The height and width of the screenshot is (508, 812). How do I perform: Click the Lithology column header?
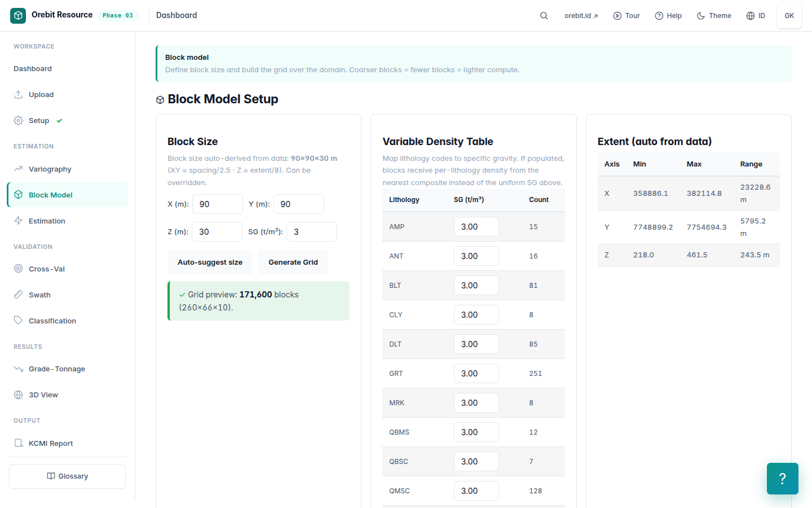pos(404,200)
